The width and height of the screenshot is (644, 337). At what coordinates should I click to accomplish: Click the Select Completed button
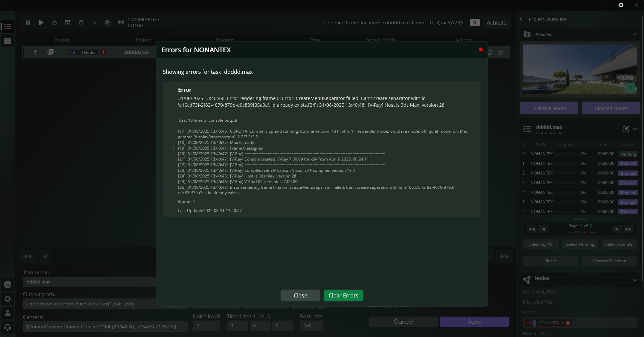point(619,244)
